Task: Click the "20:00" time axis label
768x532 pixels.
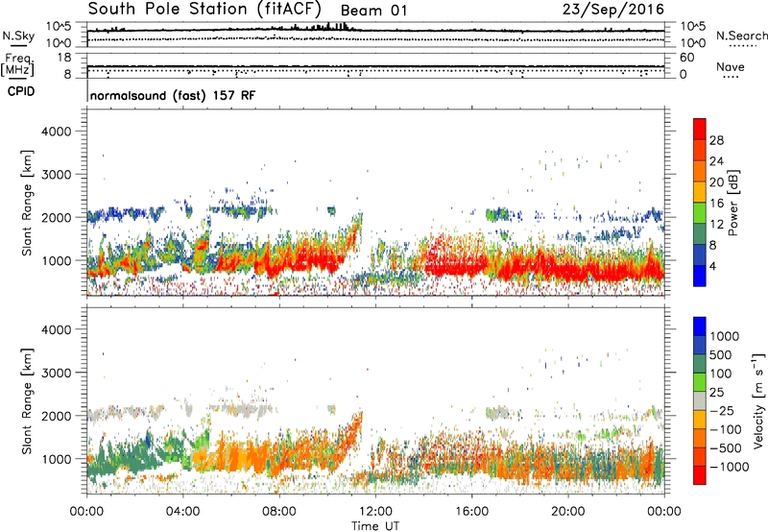Action: pyautogui.click(x=568, y=512)
